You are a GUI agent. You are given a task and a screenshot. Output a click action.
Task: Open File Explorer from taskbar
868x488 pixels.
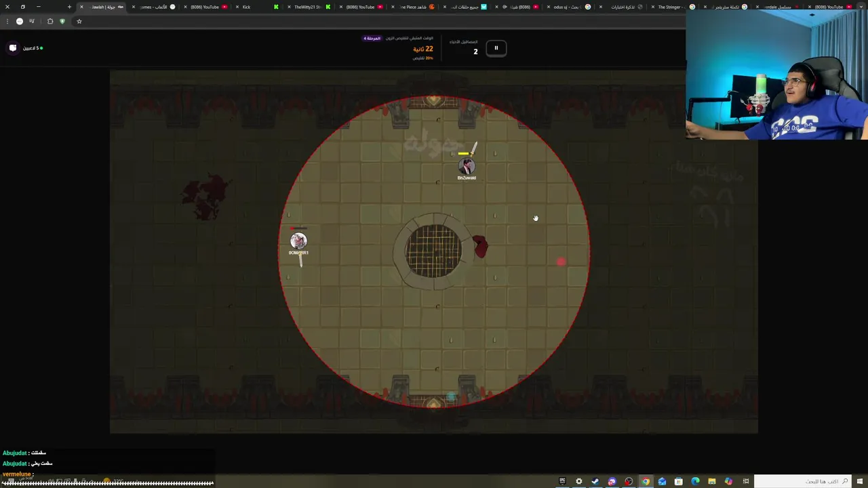tap(712, 481)
